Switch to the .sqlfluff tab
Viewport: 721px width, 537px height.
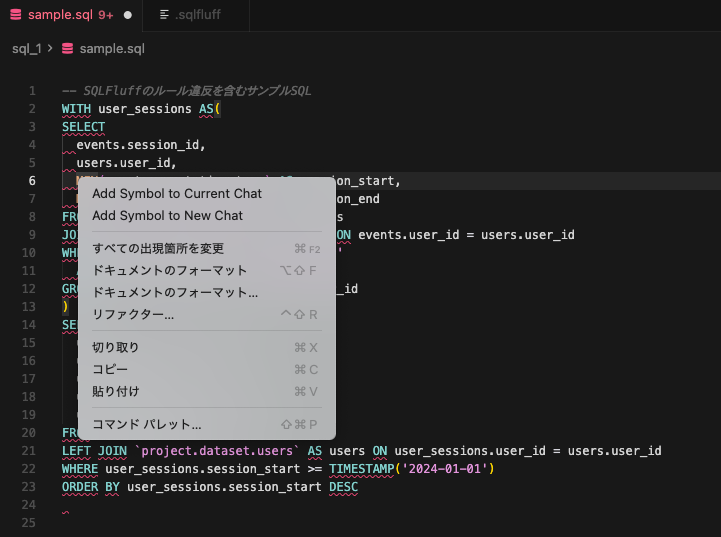click(196, 15)
